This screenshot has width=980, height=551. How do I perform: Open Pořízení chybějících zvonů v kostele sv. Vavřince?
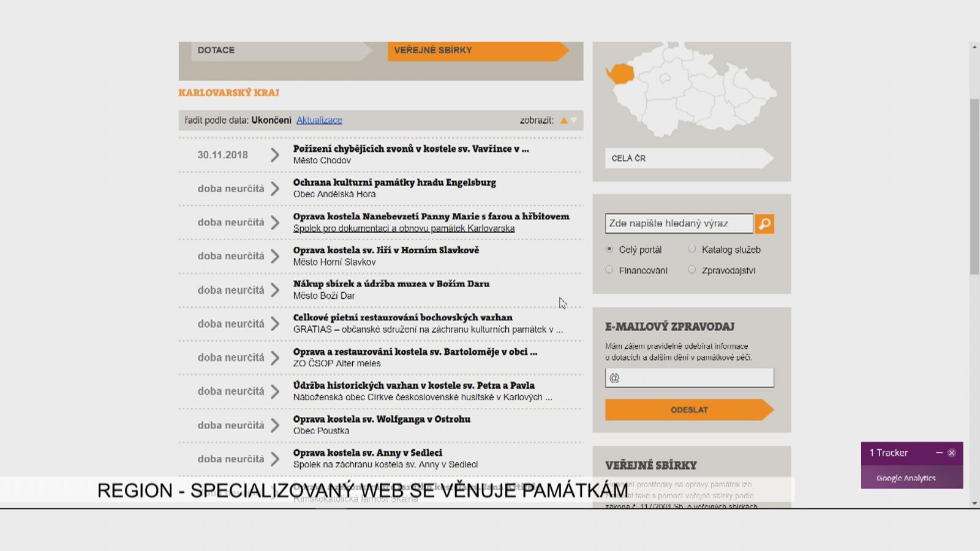(411, 149)
